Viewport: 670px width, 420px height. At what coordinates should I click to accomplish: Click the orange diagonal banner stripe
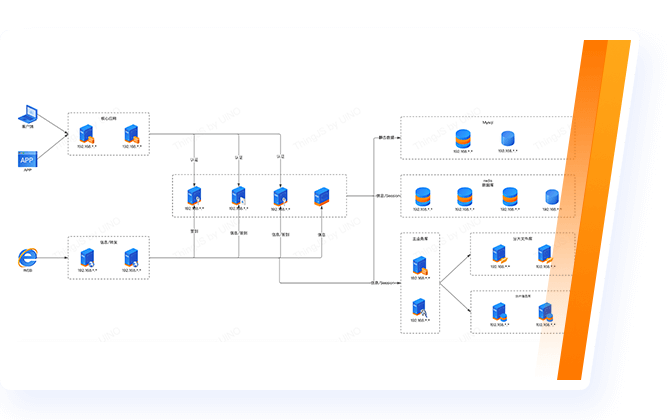[594, 209]
